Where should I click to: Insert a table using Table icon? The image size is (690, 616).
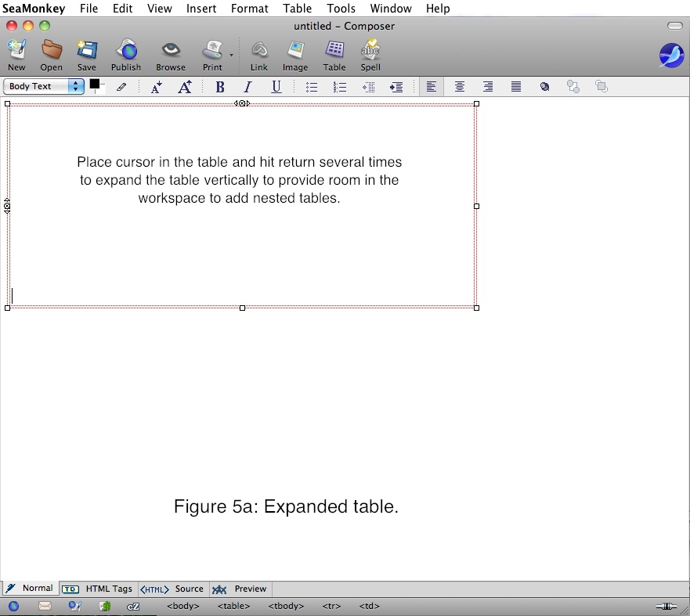(x=334, y=51)
